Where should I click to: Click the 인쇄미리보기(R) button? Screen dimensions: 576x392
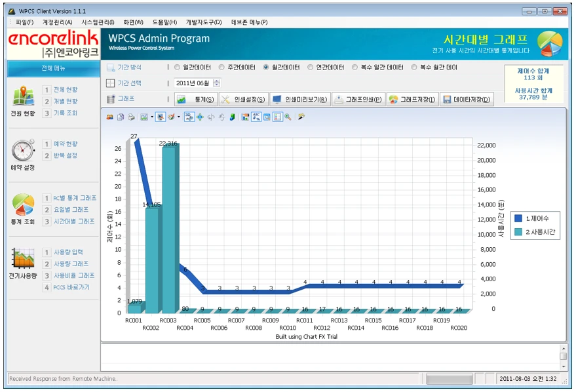point(300,99)
